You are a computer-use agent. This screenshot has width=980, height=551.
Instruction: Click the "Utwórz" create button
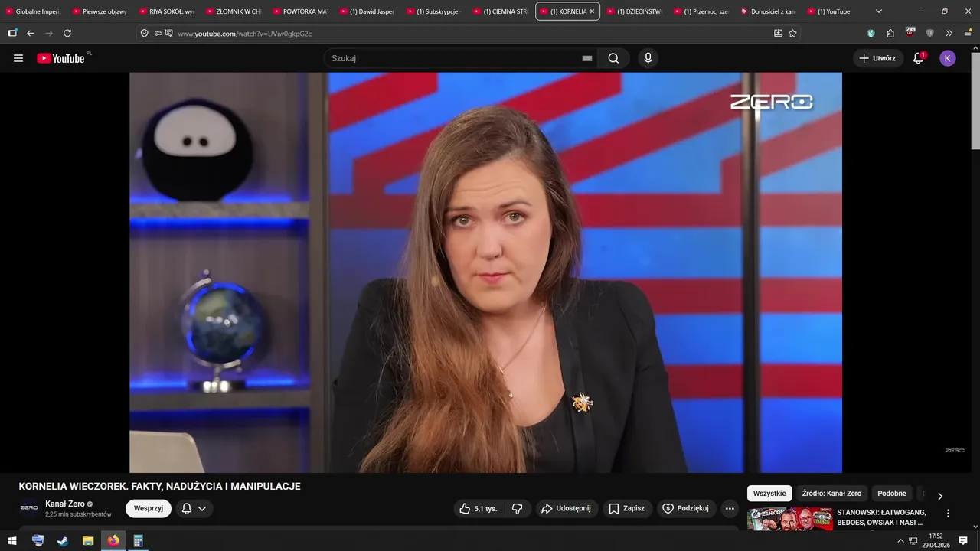pyautogui.click(x=878, y=58)
